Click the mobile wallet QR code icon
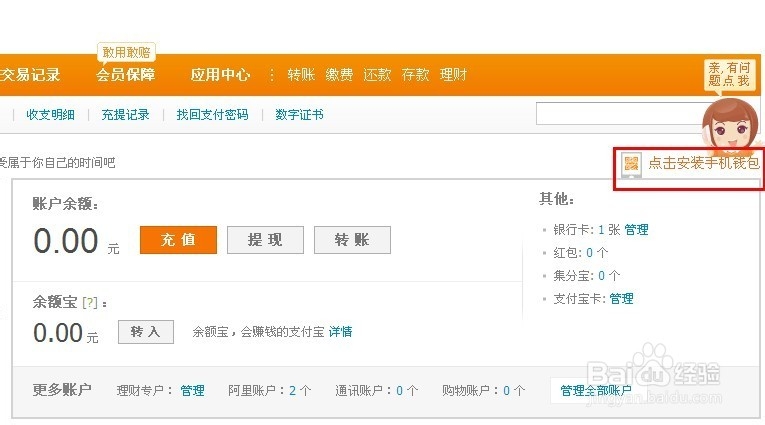Viewport: 765px width, 425px height. click(x=631, y=164)
